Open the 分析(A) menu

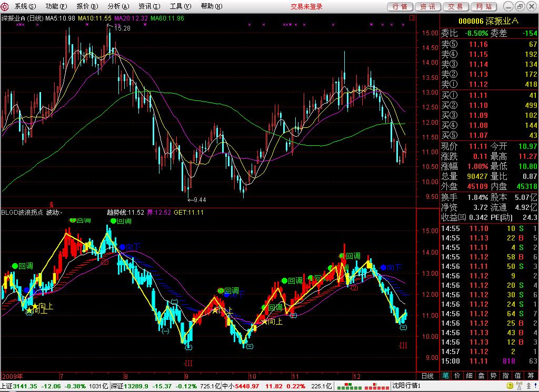point(118,6)
